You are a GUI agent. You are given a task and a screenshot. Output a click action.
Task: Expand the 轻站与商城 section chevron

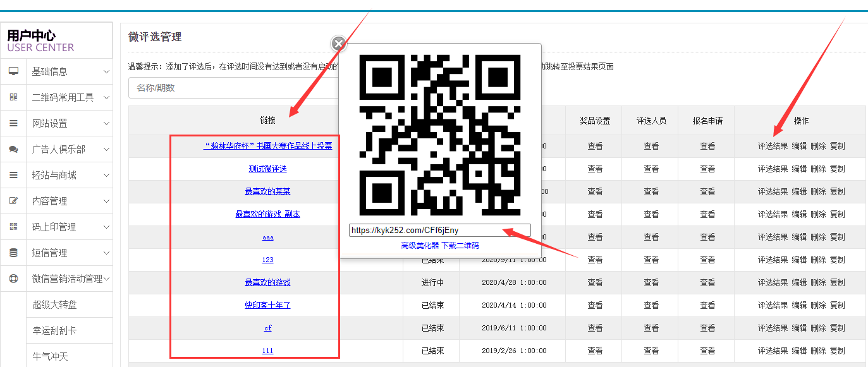point(106,175)
